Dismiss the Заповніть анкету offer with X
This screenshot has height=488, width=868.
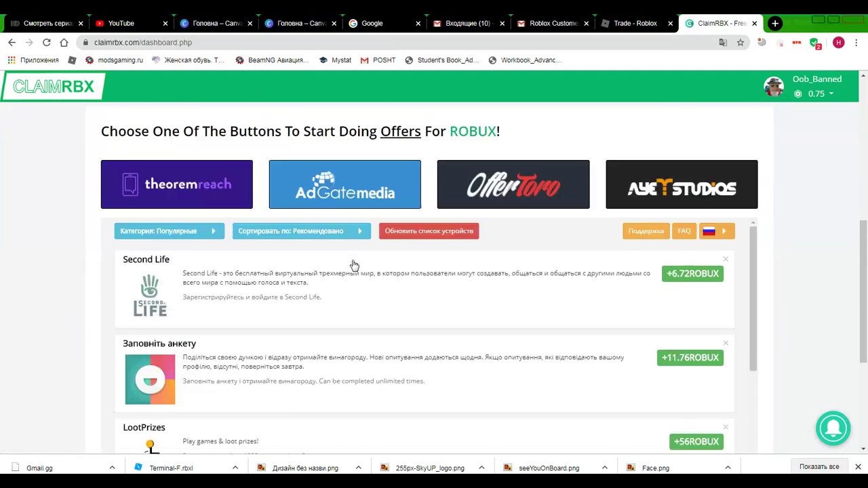(726, 343)
